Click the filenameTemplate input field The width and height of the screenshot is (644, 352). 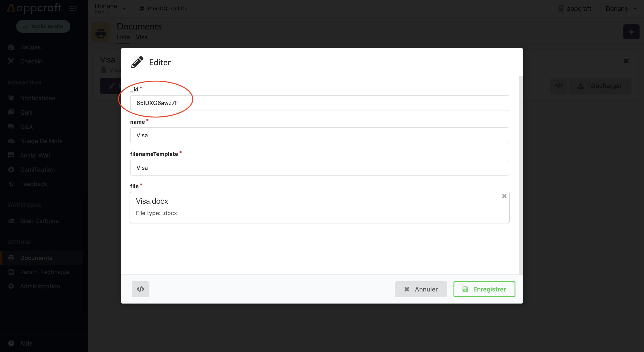pos(319,167)
